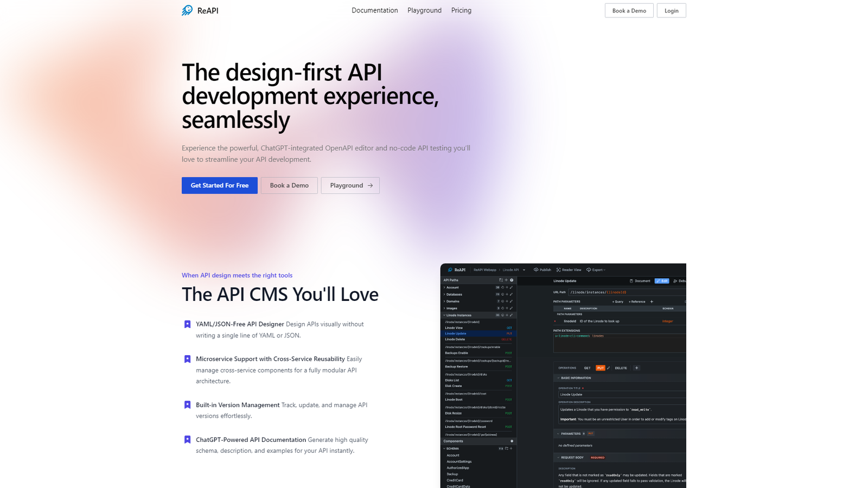Click the Reader View icon in app preview
The height and width of the screenshot is (488, 868).
click(x=558, y=269)
